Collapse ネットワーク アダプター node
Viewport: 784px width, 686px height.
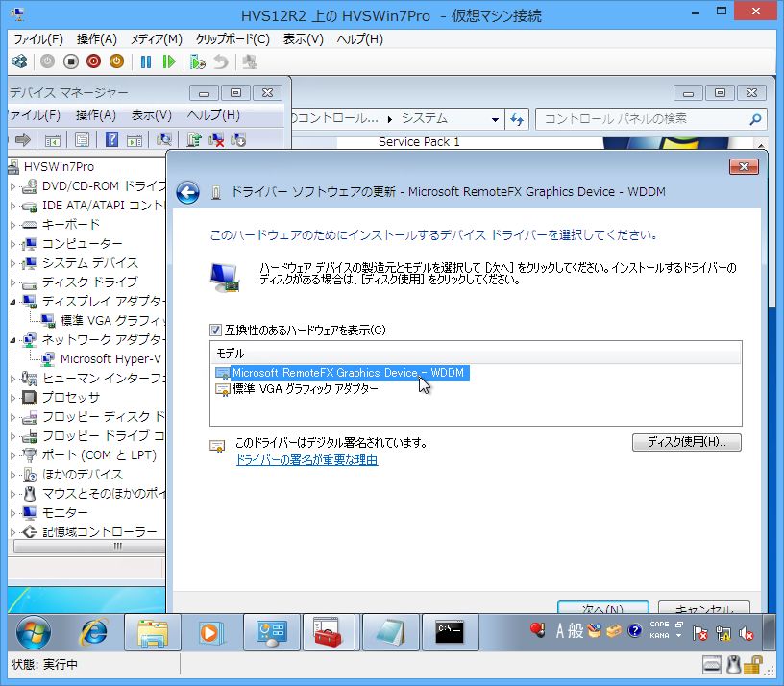[13, 340]
